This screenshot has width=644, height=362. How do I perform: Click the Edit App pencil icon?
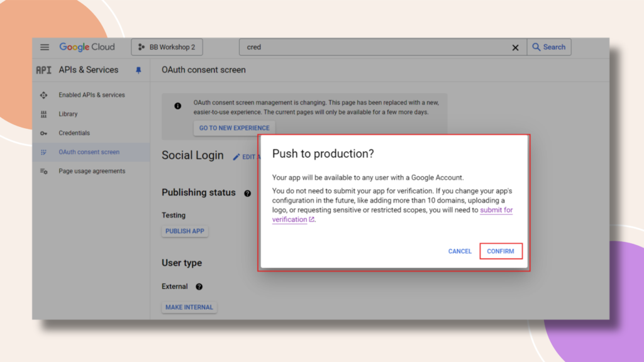pos(236,156)
